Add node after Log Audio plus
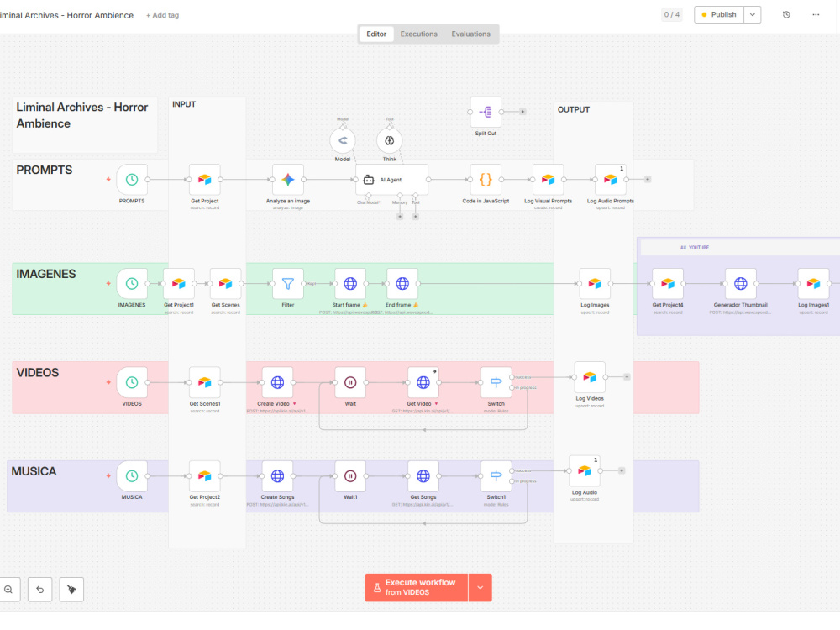Screen dimensions: 840x630 pyautogui.click(x=622, y=471)
